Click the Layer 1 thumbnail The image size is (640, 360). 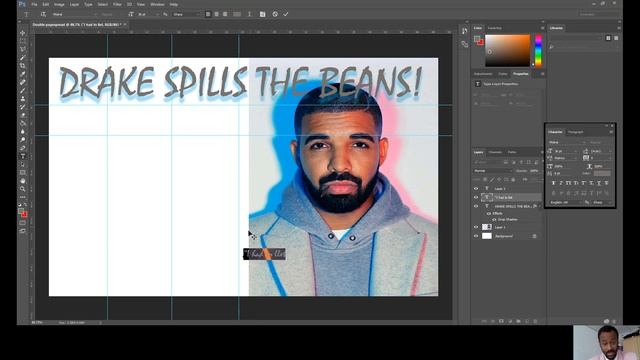487,227
